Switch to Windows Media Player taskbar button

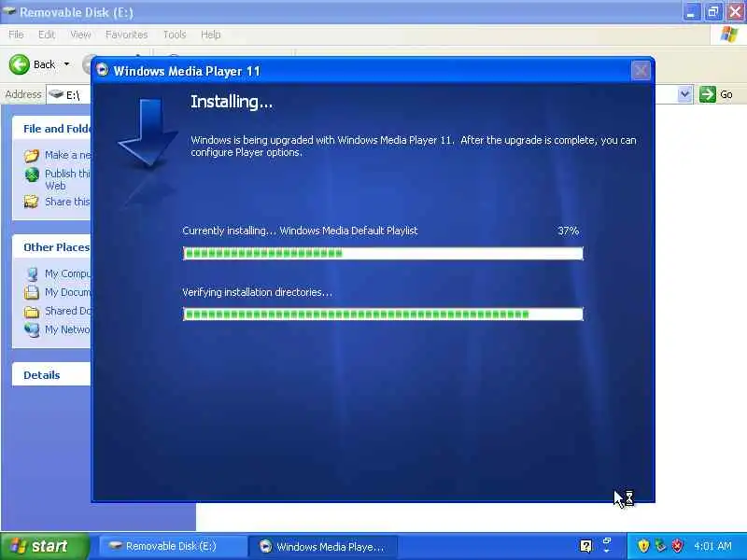pos(322,546)
